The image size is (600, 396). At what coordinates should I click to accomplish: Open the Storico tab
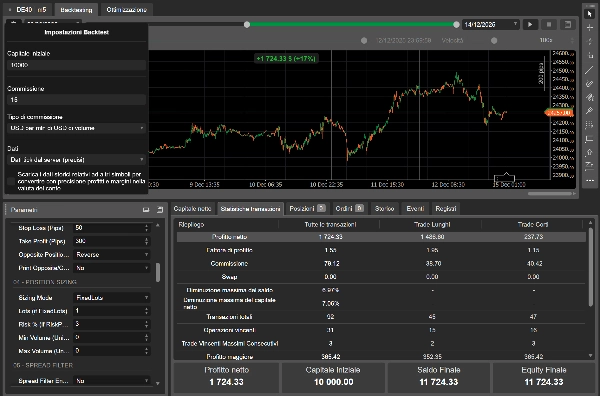tap(385, 209)
